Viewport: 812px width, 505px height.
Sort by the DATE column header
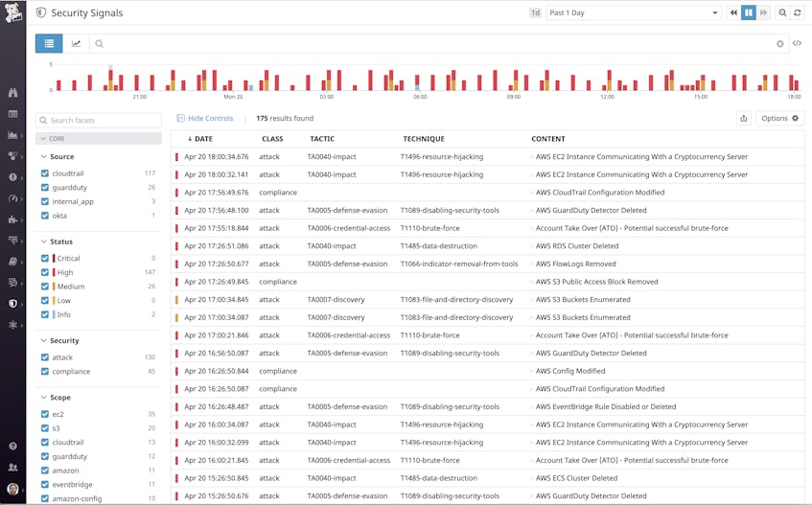200,139
